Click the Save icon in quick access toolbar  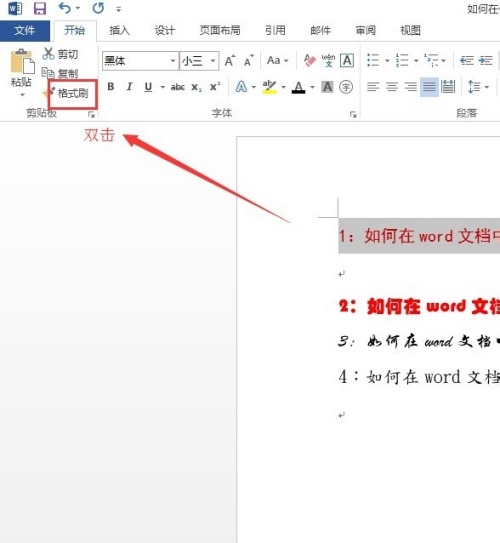tap(40, 8)
